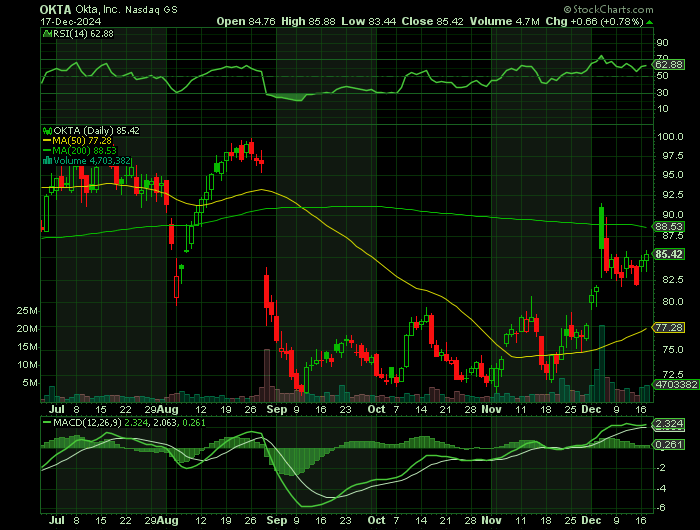Click the MA(50) 77.28 legend text
Viewport: 700px width, 530px height.
point(82,141)
